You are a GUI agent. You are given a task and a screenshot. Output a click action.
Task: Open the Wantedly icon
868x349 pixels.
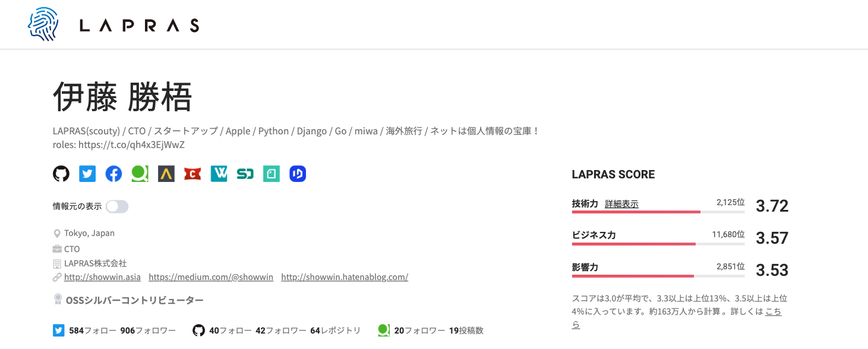218,173
